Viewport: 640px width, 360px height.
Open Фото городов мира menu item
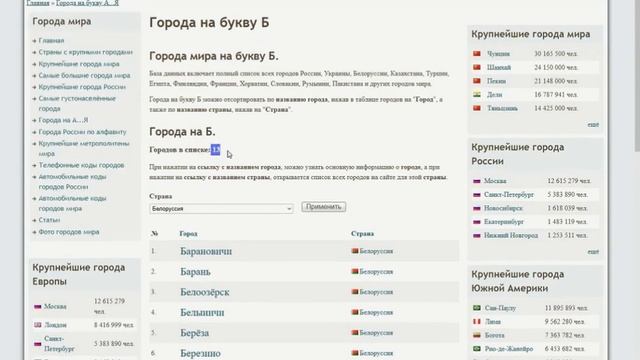(x=69, y=232)
